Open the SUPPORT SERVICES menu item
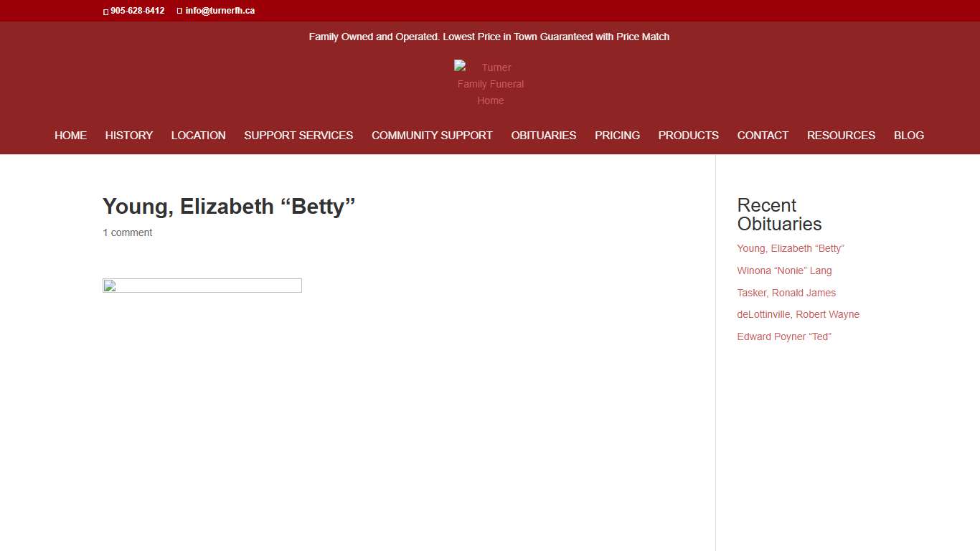980x551 pixels. pyautogui.click(x=298, y=135)
